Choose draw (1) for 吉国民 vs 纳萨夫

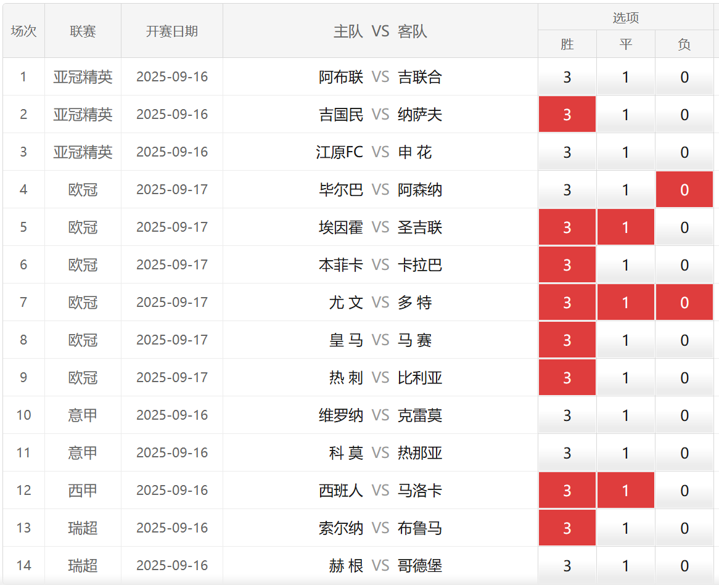coord(626,115)
